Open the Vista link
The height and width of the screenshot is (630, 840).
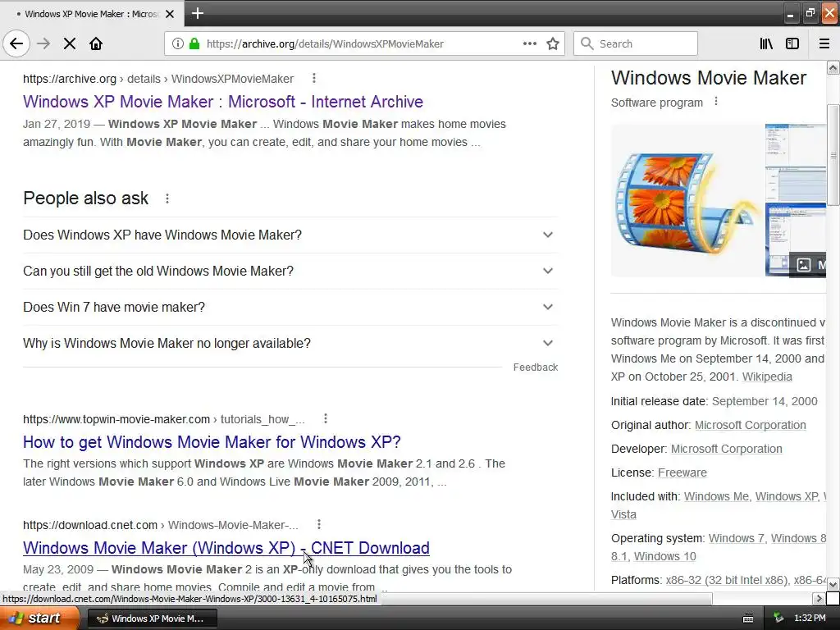pos(623,514)
